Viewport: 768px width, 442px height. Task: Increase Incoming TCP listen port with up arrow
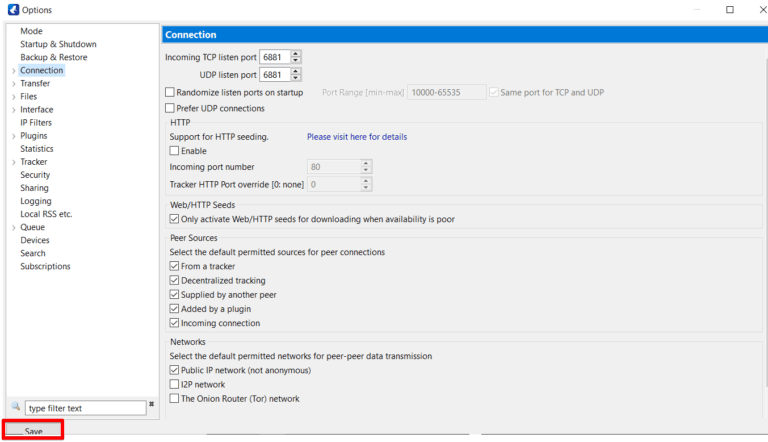point(295,53)
